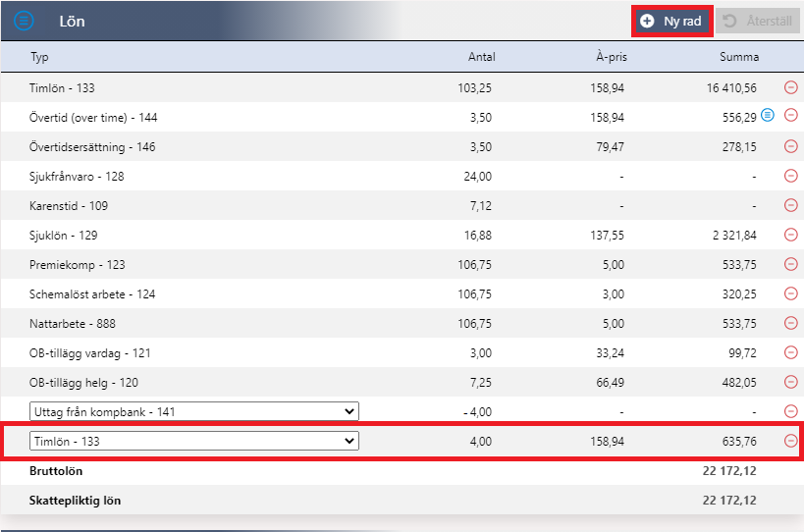Click the Ny rad button
Screen dimensions: 804x532
(x=671, y=21)
